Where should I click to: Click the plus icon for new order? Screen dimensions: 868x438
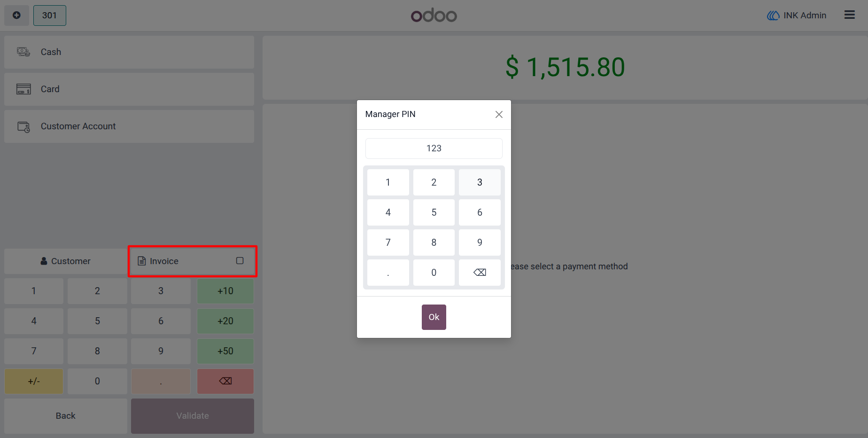click(16, 15)
